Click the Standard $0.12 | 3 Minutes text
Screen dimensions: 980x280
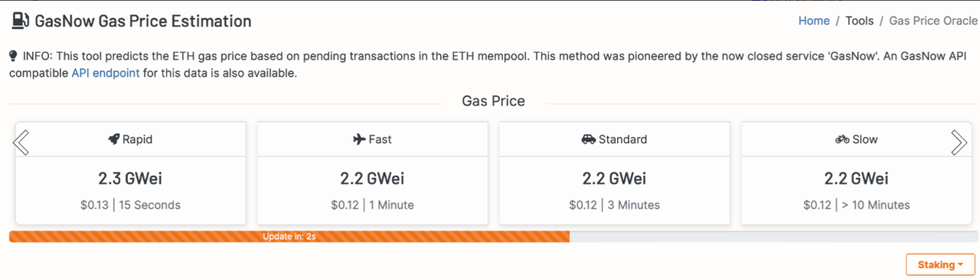pos(614,205)
